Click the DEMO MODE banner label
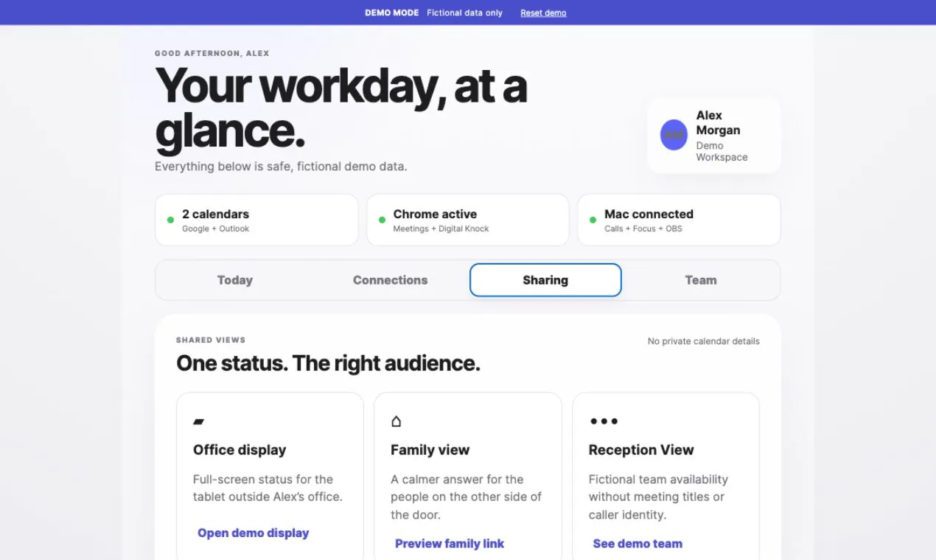Screen dimensions: 936x560 pyautogui.click(x=392, y=13)
